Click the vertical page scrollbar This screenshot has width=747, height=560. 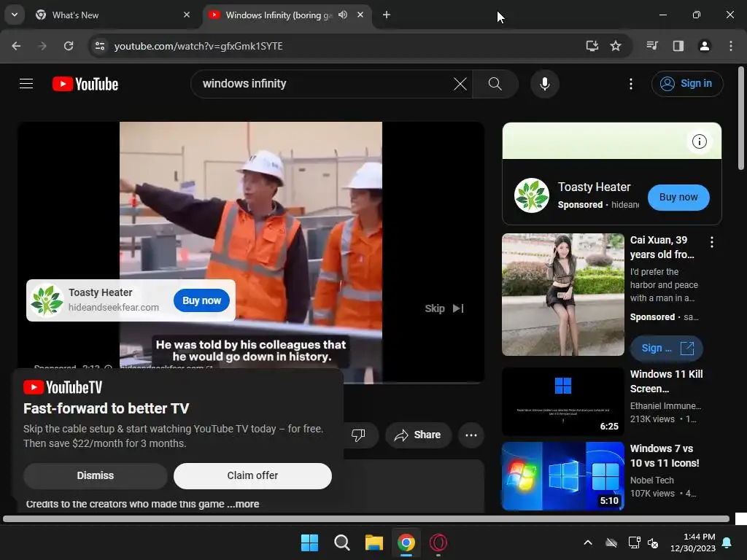click(741, 118)
